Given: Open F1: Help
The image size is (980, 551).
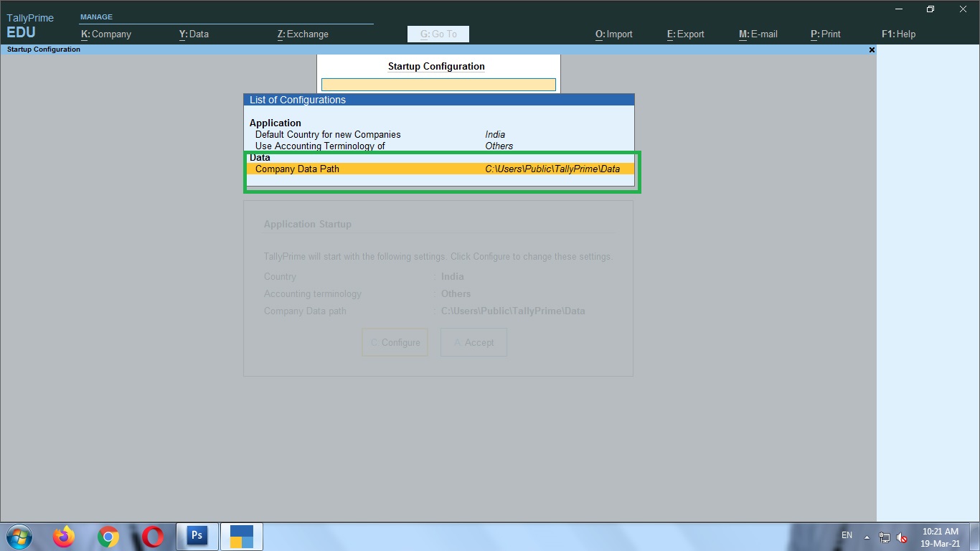Looking at the screenshot, I should pyautogui.click(x=898, y=34).
